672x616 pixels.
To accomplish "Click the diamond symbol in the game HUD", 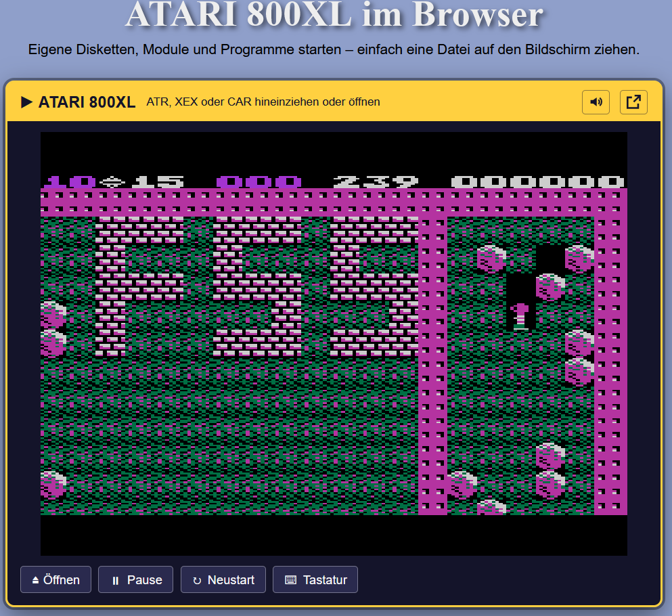I will coord(113,182).
